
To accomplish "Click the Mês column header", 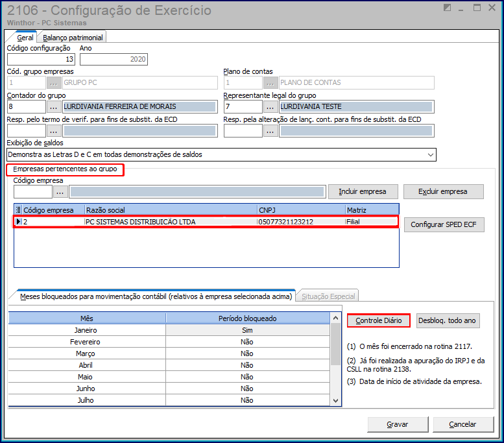I will (87, 318).
